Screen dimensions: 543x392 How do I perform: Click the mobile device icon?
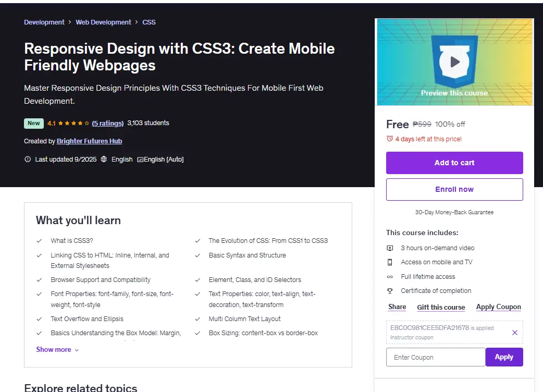pos(390,262)
